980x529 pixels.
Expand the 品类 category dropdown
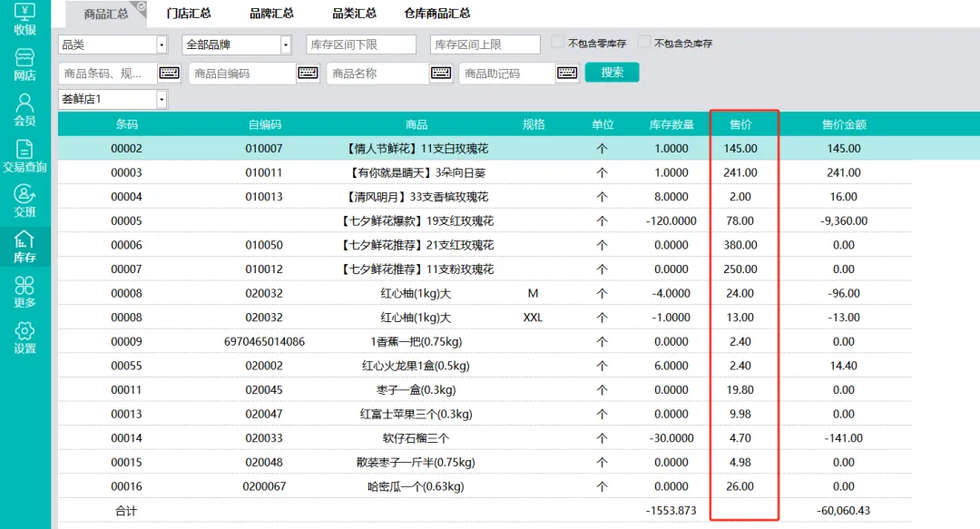click(x=162, y=44)
